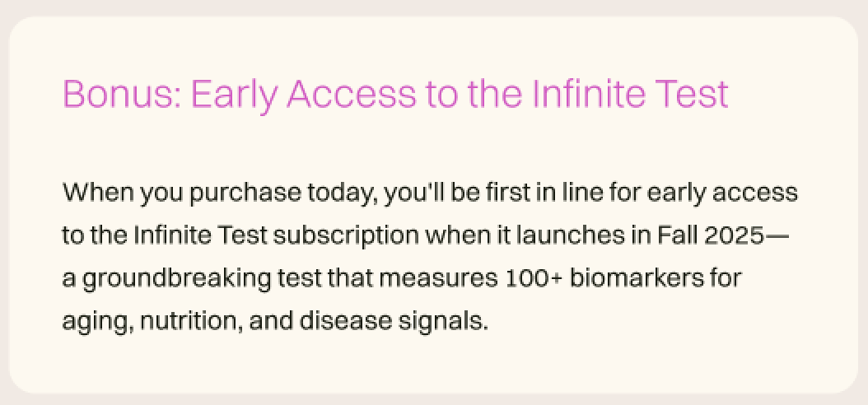Screen dimensions: 868x405
Task: Click the word "measures" in the paragraph
Action: pos(438,279)
